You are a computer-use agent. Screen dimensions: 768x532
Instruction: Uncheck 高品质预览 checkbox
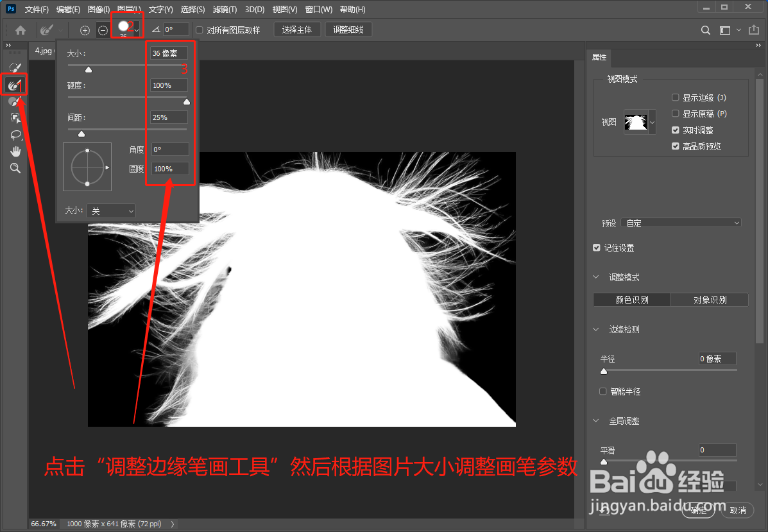point(675,146)
